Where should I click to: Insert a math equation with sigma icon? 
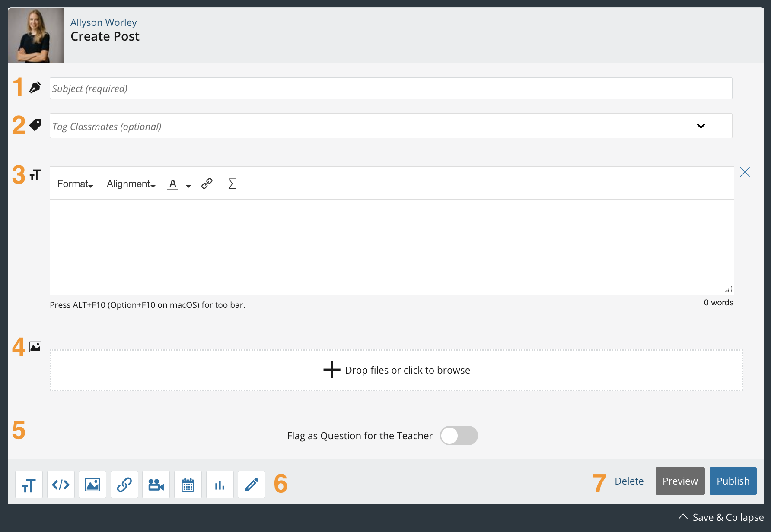(232, 184)
